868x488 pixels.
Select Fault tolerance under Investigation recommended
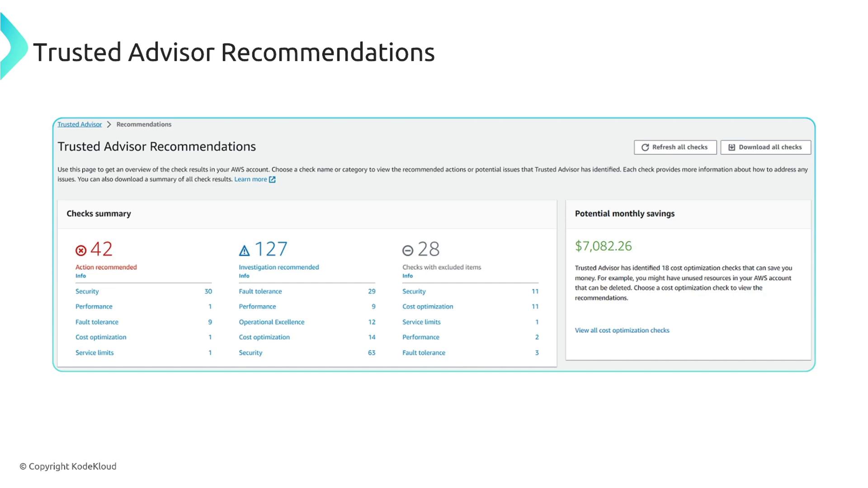pyautogui.click(x=260, y=291)
